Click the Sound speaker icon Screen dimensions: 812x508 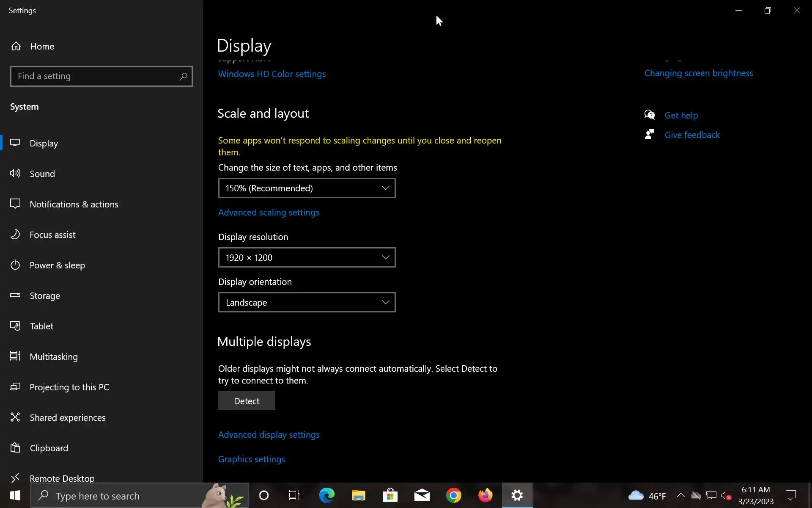pyautogui.click(x=15, y=173)
